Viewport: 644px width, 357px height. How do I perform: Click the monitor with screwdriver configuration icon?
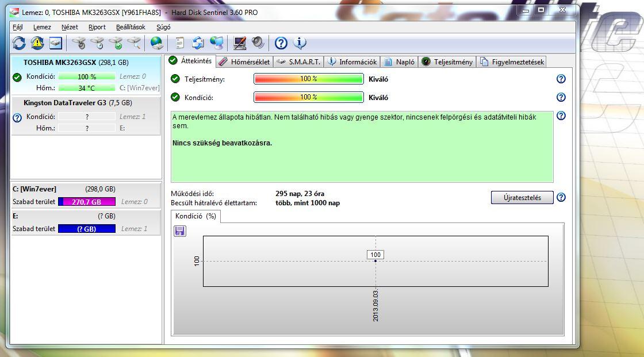point(239,43)
